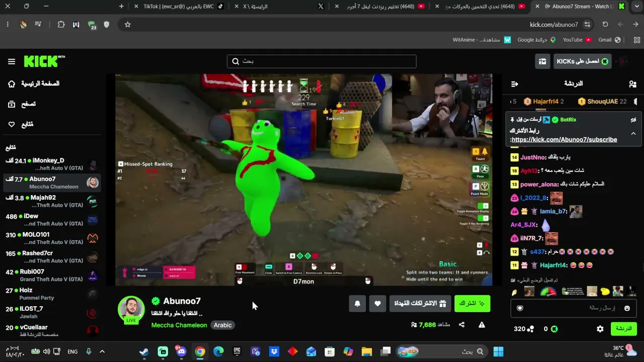This screenshot has height=362, width=644.
Task: Open the chat users list icon
Action: coord(632,84)
